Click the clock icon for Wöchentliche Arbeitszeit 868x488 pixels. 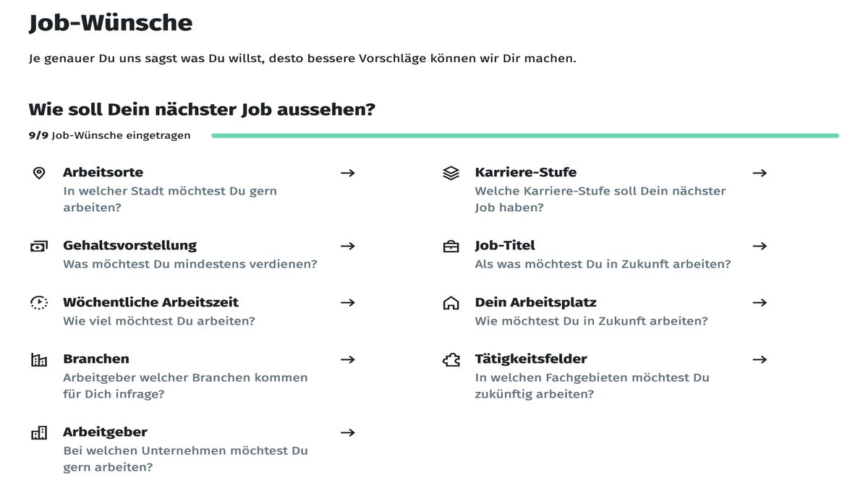(39, 303)
